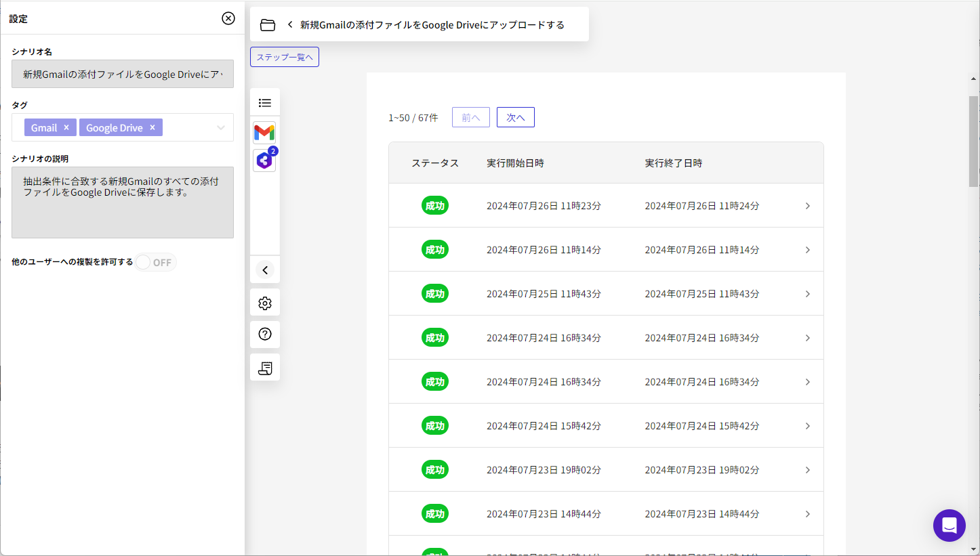
Task: Open settings gear icon in sidebar
Action: pyautogui.click(x=265, y=303)
